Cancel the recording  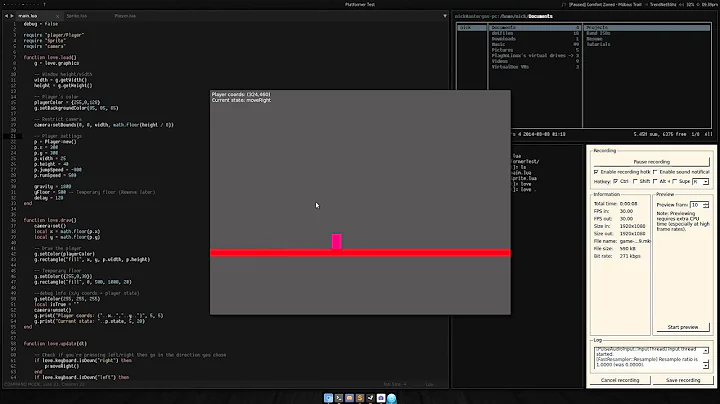coord(619,380)
